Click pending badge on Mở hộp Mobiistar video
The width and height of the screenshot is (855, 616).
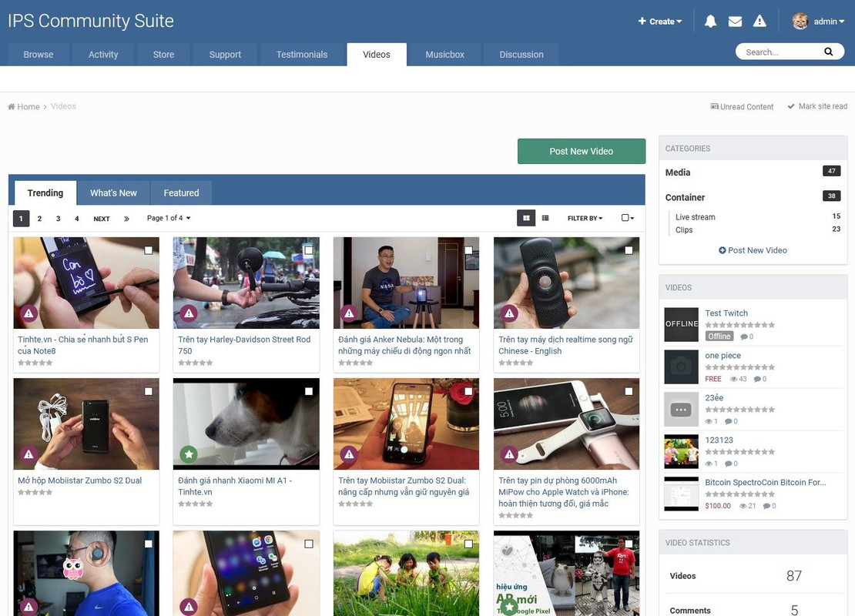coord(29,454)
